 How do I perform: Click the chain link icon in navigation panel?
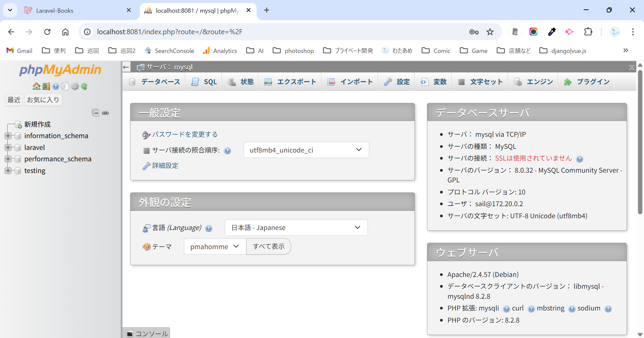point(105,113)
